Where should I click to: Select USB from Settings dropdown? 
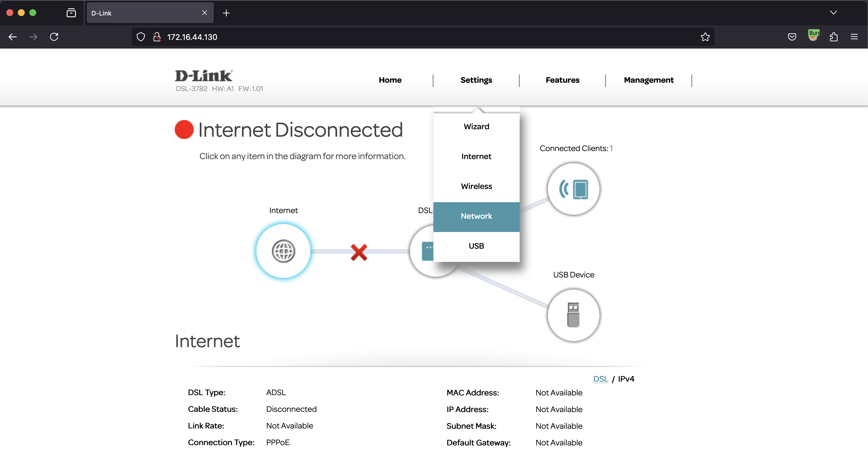476,247
